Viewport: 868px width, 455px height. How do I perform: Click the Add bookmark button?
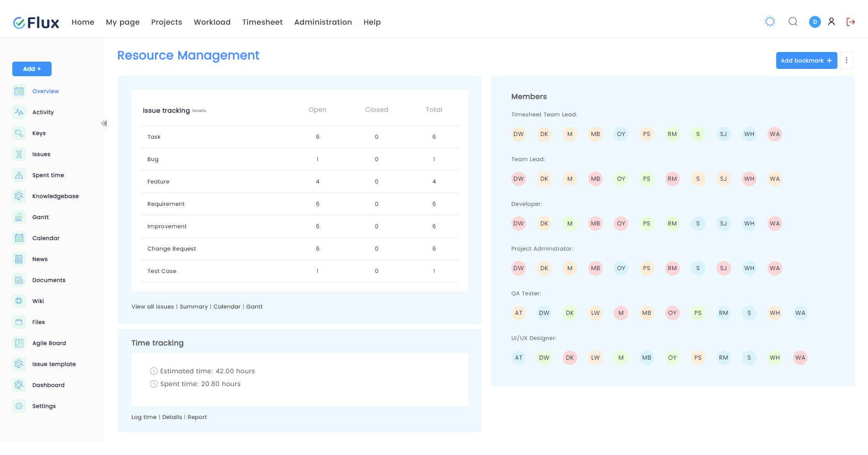[806, 60]
